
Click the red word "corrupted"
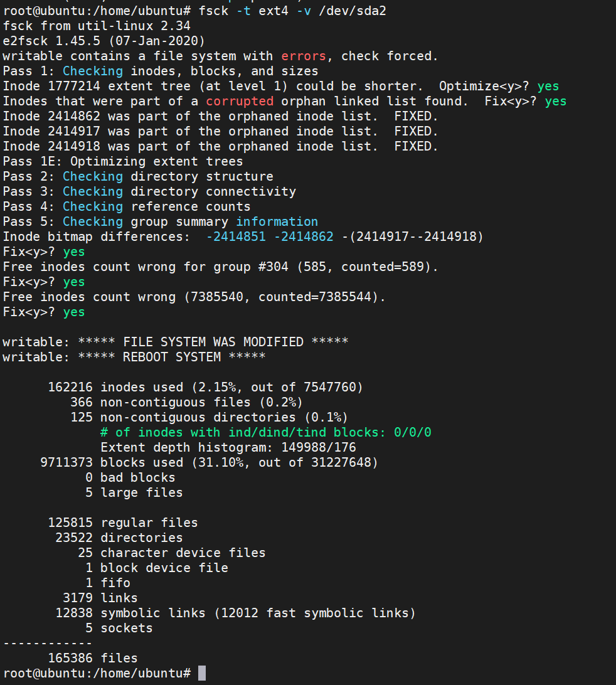(240, 102)
